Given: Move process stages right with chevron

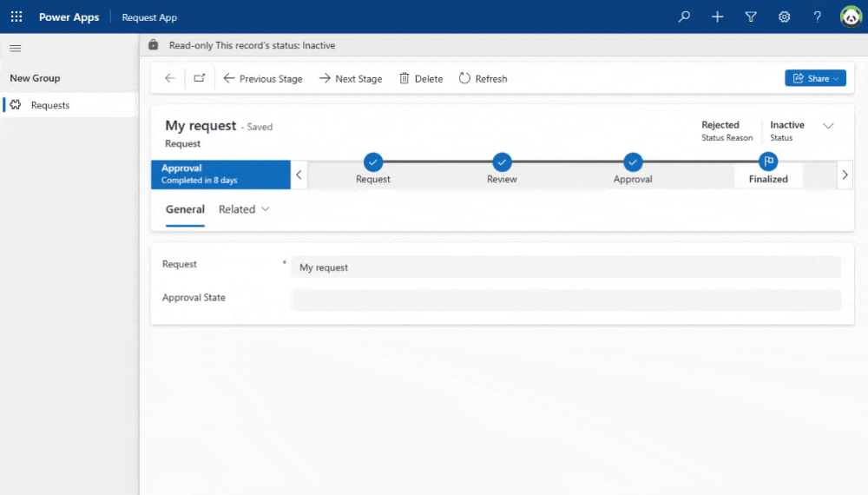Looking at the screenshot, I should coord(845,175).
